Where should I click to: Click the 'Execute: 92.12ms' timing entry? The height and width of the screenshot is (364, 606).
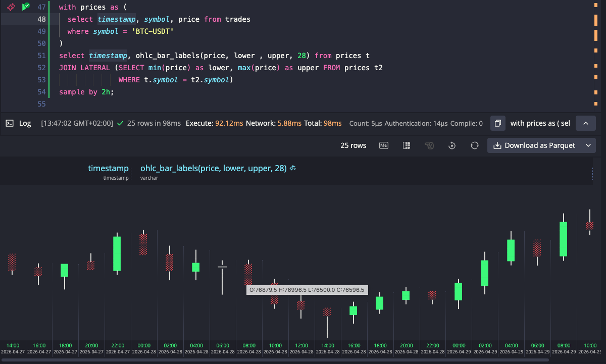[215, 123]
